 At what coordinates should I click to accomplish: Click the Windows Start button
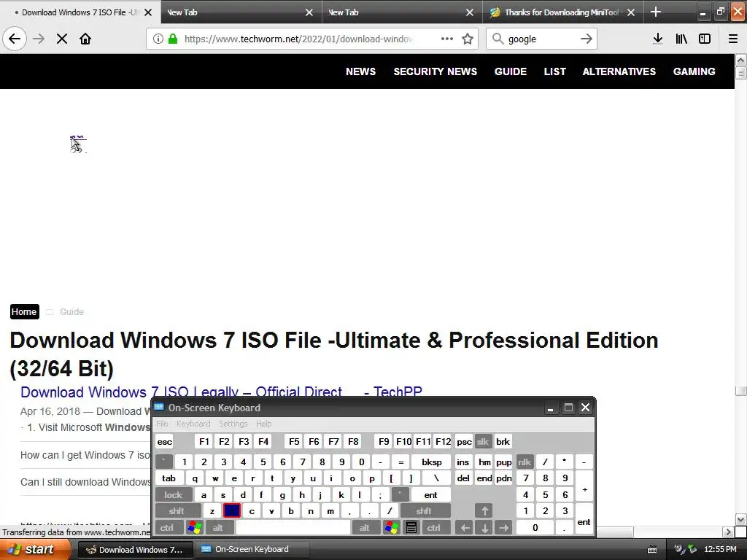[35, 550]
